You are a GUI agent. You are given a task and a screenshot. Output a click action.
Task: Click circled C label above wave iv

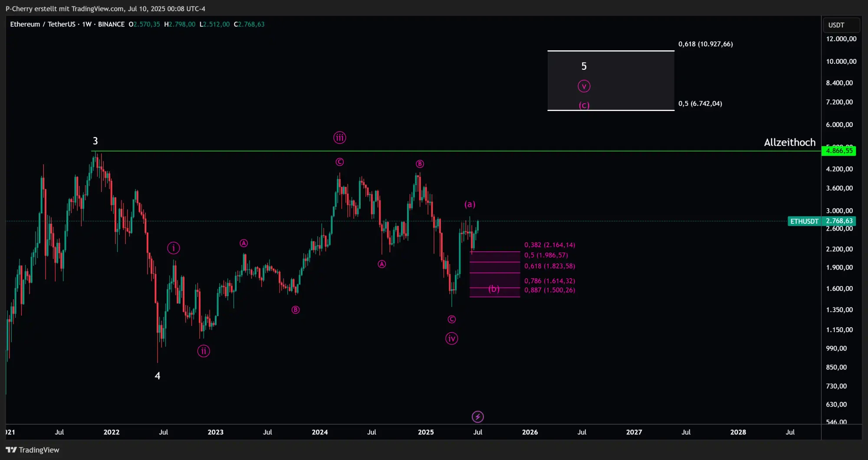tap(451, 319)
